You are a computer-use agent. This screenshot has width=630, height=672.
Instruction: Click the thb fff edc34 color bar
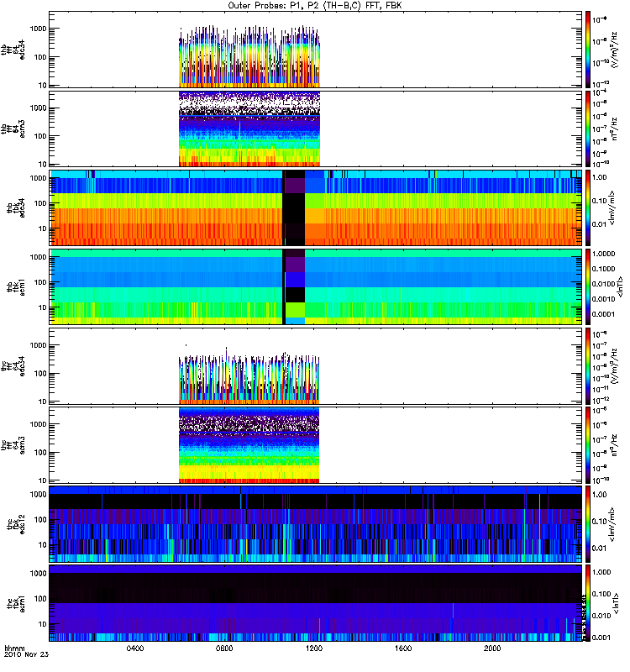(588, 50)
